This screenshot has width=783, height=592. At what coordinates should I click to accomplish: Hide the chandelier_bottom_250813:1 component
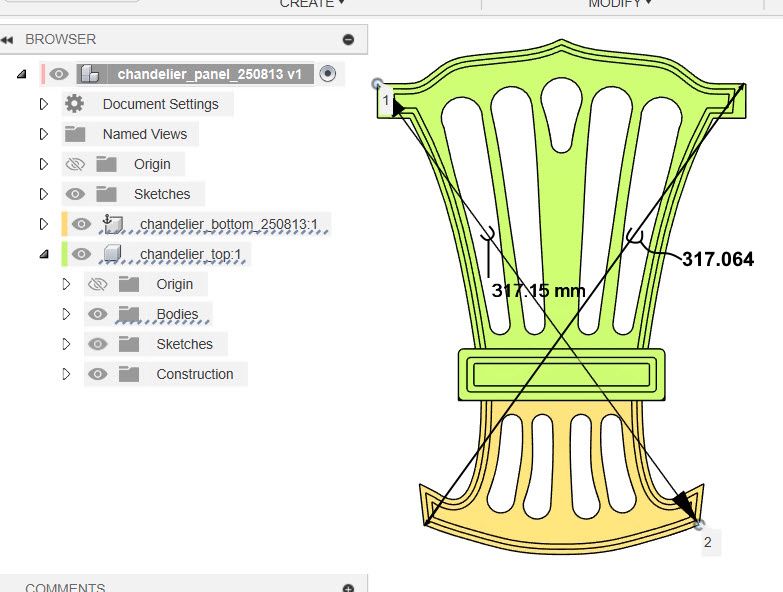coord(81,224)
